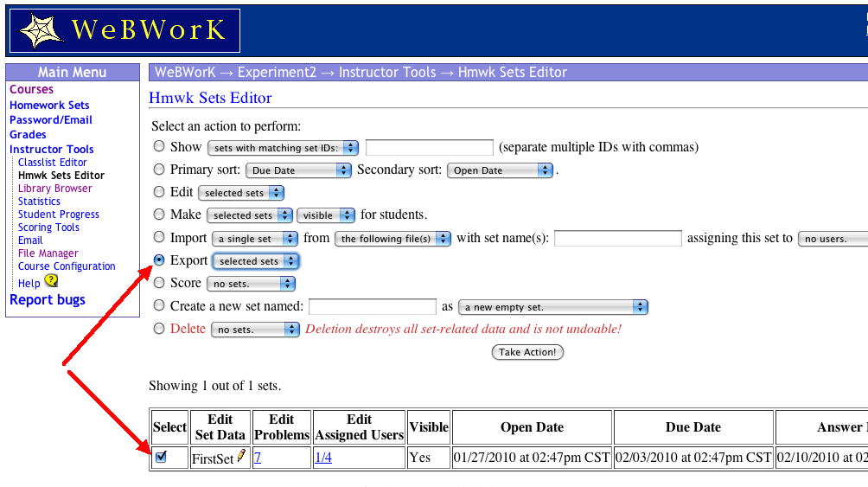The height and width of the screenshot is (487, 868).
Task: Click Instructor Tools in the breadcrumb
Action: tap(387, 72)
